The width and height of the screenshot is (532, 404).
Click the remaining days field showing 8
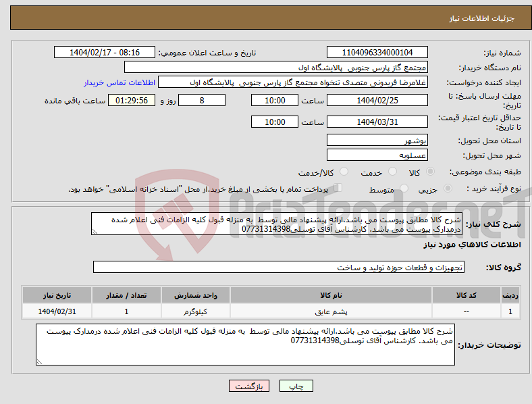point(202,101)
